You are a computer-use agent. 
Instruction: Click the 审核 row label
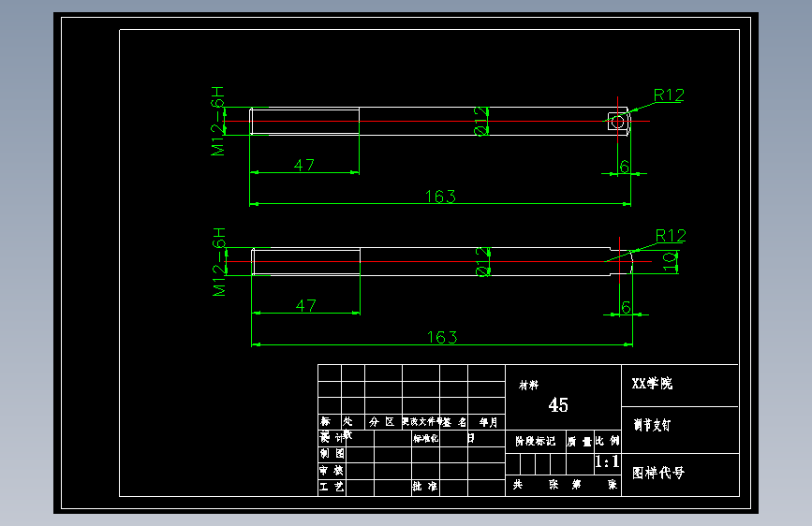tap(332, 470)
